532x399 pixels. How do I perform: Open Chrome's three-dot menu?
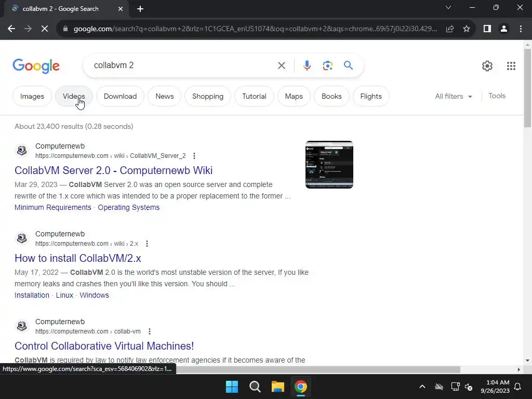(521, 29)
